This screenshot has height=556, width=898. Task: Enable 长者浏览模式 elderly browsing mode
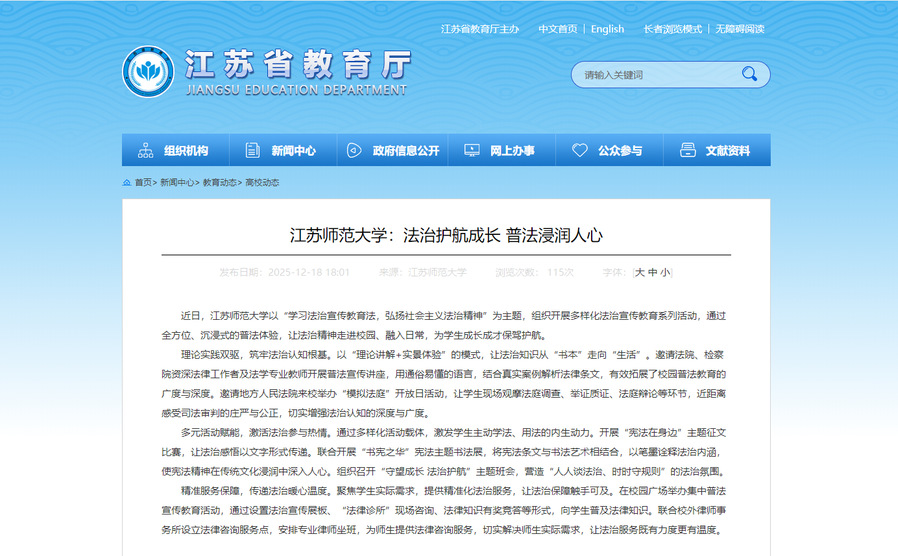[x=672, y=29]
